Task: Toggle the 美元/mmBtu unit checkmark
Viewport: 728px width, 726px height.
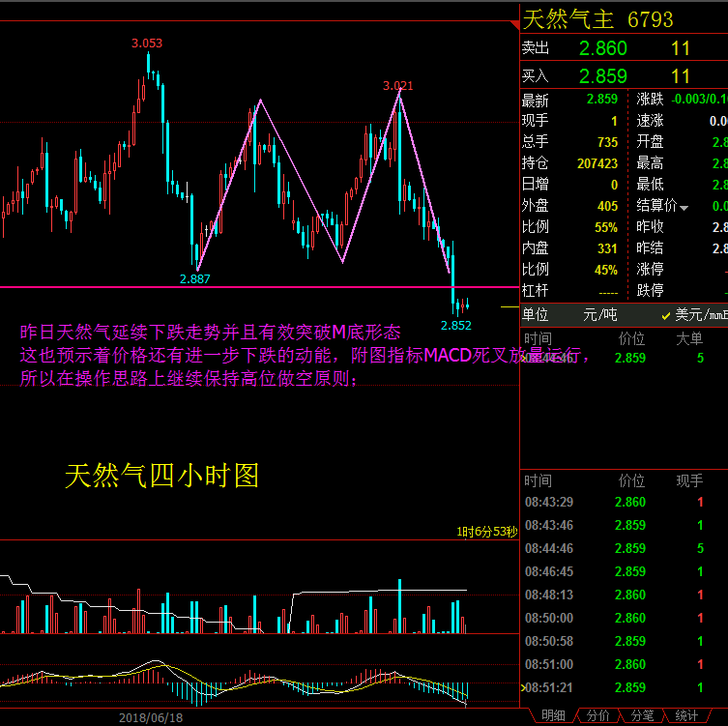Action: [666, 315]
